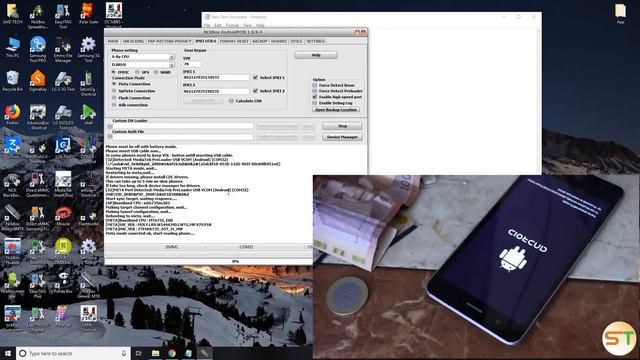The width and height of the screenshot is (640, 360).
Task: Launch the Samsung 3G Tool gear icon
Action: [x=88, y=49]
